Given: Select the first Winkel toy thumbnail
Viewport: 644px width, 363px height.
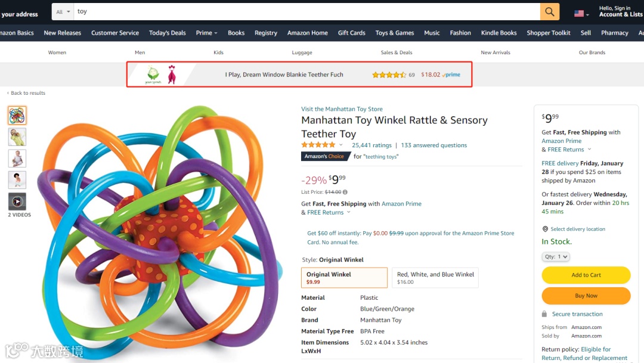Looking at the screenshot, I should click(x=17, y=116).
